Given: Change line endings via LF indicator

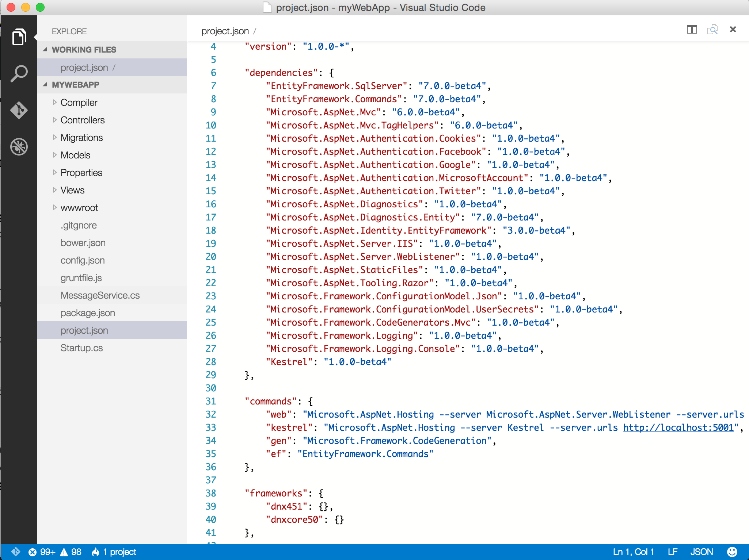Looking at the screenshot, I should tap(672, 552).
